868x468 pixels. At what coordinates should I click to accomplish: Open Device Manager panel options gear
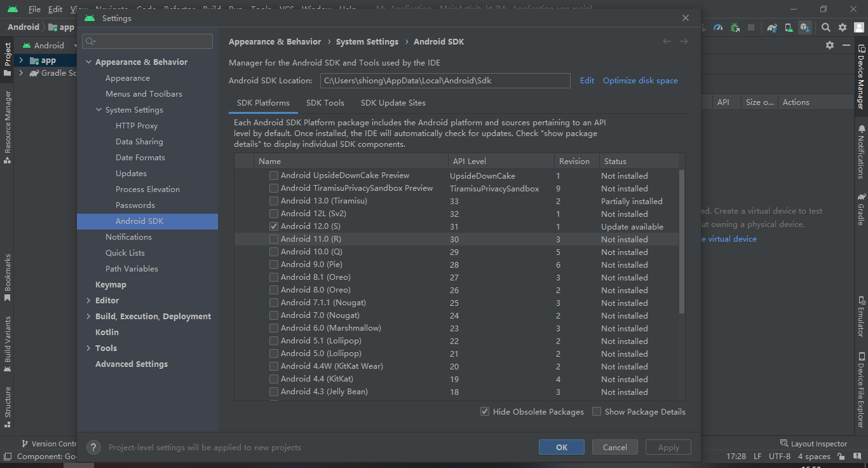point(829,45)
